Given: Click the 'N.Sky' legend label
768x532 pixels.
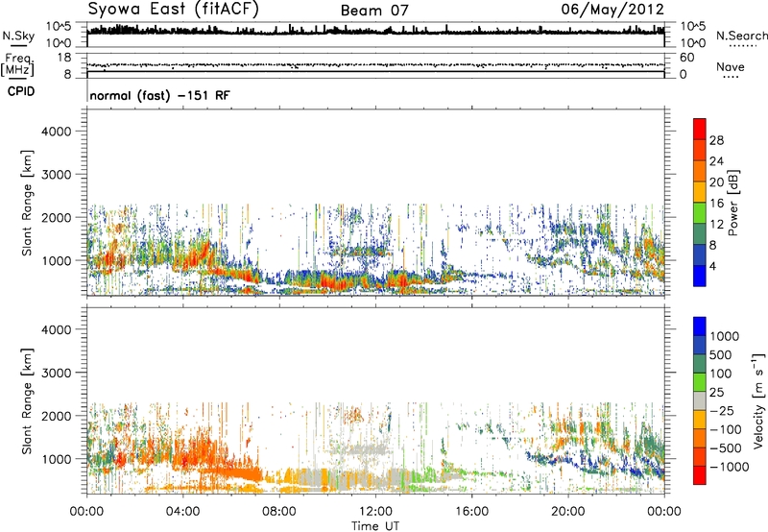Looking at the screenshot, I should 18,36.
